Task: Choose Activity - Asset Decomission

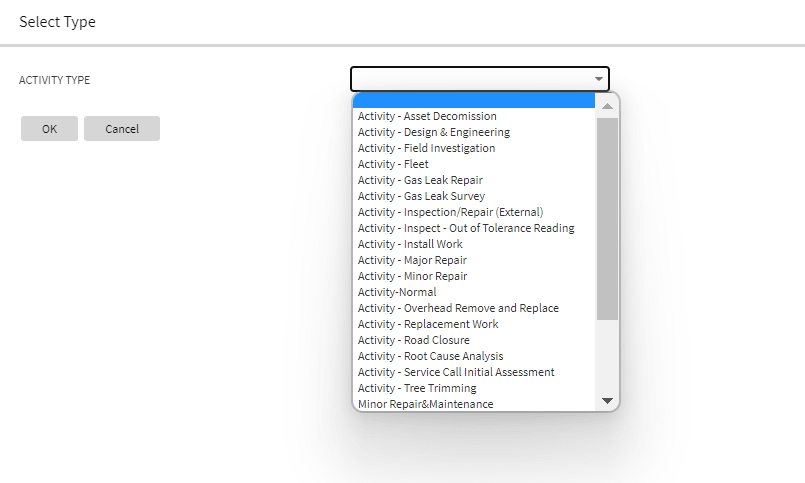Action: pos(474,116)
